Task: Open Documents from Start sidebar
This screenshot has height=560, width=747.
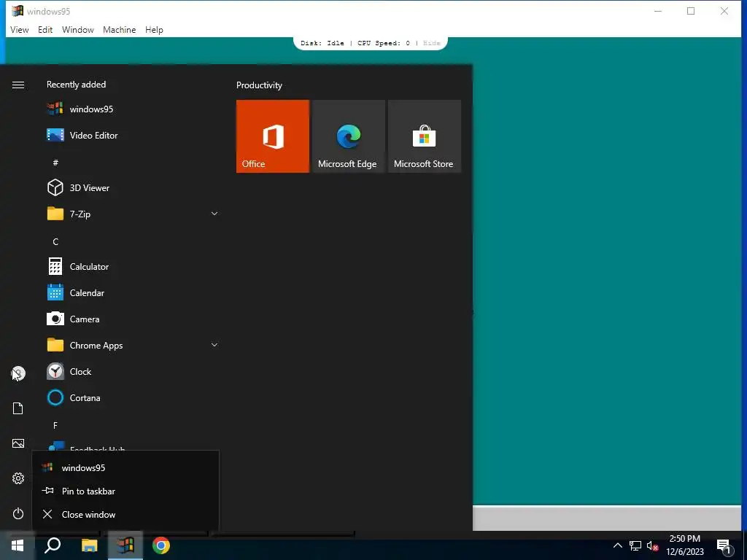Action: pyautogui.click(x=18, y=408)
